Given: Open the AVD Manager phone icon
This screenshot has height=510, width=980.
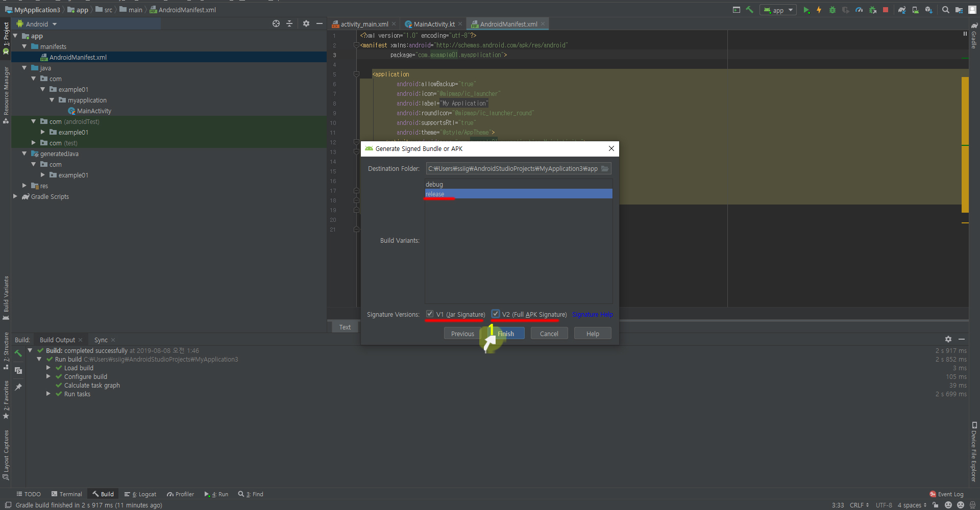Looking at the screenshot, I should pyautogui.click(x=915, y=10).
